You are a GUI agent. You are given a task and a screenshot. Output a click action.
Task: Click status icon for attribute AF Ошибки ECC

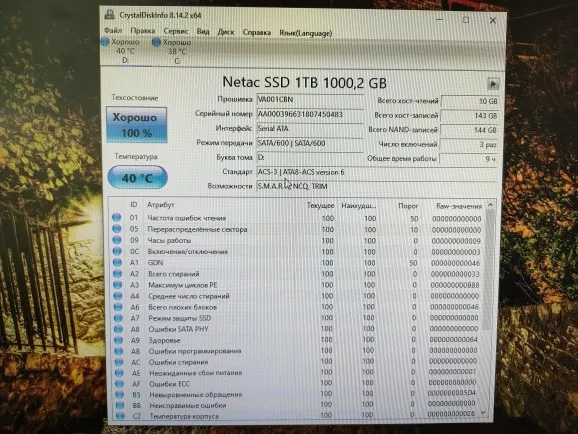(119, 383)
